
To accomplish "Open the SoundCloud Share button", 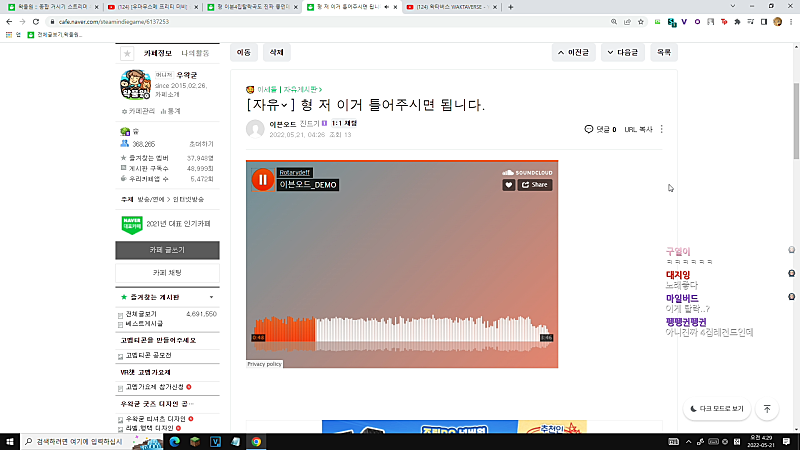I will 535,185.
